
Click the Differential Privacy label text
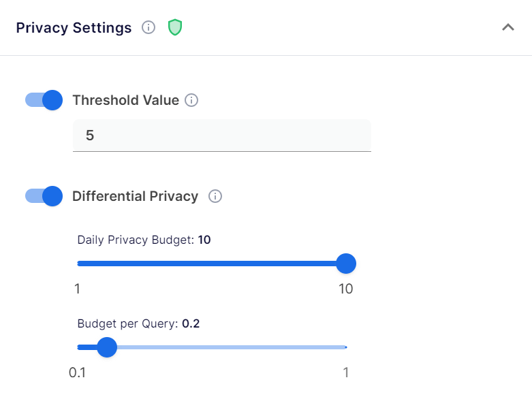click(135, 196)
